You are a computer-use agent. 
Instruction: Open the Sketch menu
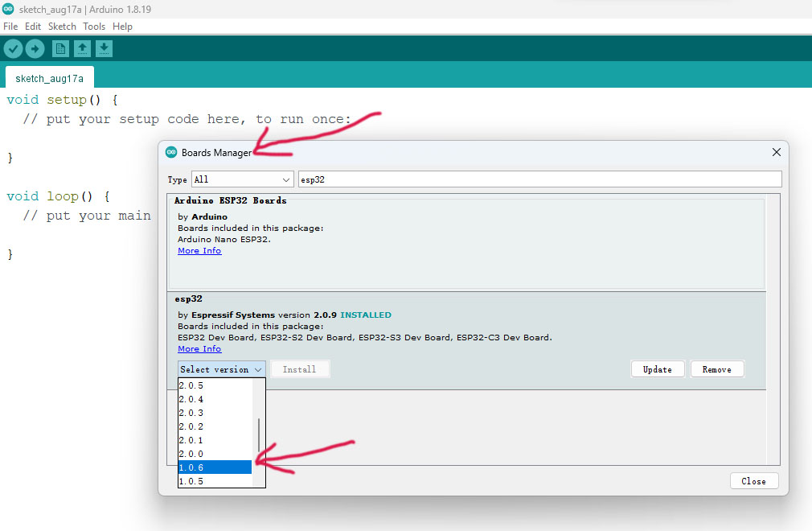click(x=62, y=27)
